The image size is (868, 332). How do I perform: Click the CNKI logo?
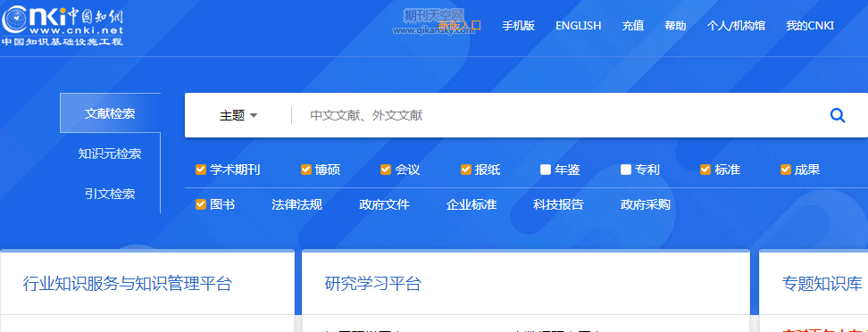pos(62,25)
